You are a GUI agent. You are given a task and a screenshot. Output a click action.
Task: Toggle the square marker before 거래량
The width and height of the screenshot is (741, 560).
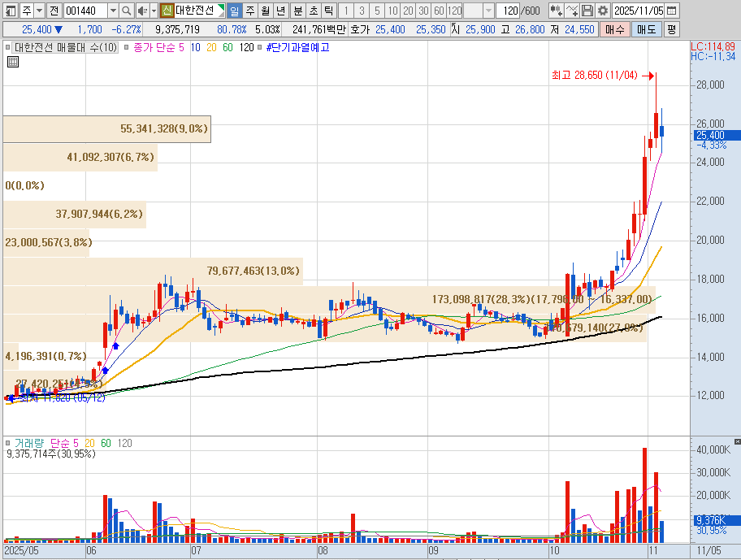click(7, 443)
